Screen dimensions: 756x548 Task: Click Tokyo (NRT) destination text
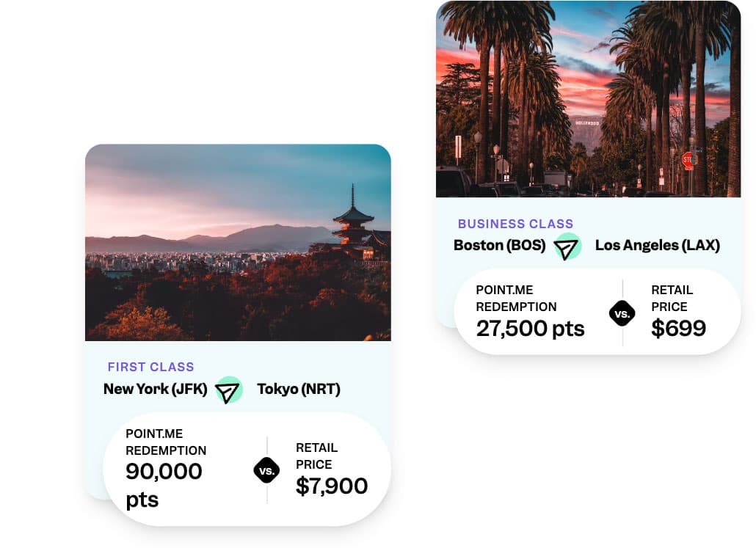[x=299, y=389]
